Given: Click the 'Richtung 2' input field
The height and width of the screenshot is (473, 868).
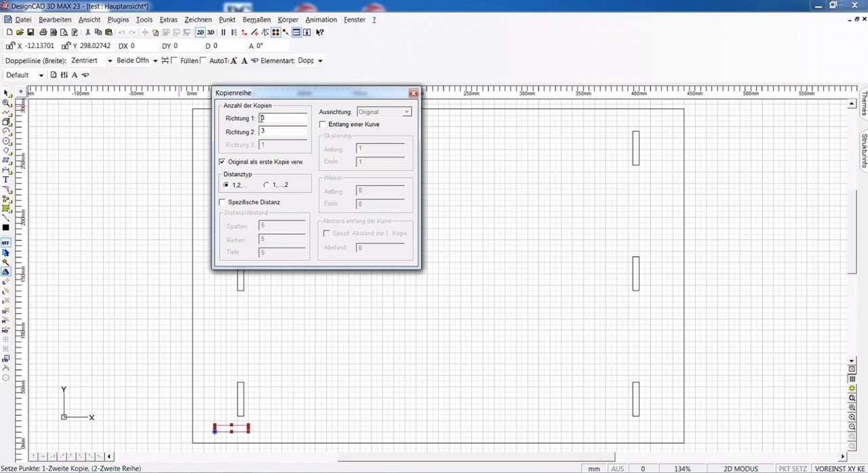Looking at the screenshot, I should 283,131.
